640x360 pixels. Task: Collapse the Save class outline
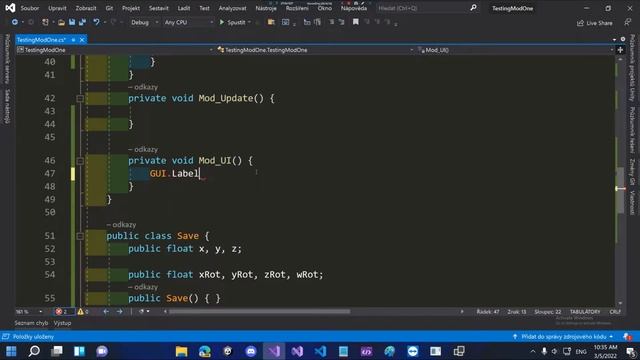80,236
